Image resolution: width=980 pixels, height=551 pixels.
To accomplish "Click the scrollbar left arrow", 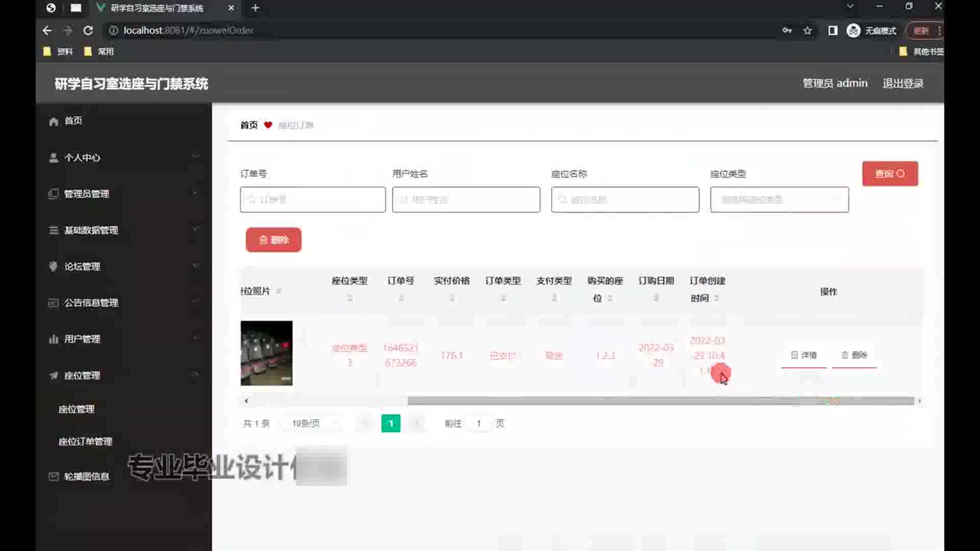I will [247, 401].
